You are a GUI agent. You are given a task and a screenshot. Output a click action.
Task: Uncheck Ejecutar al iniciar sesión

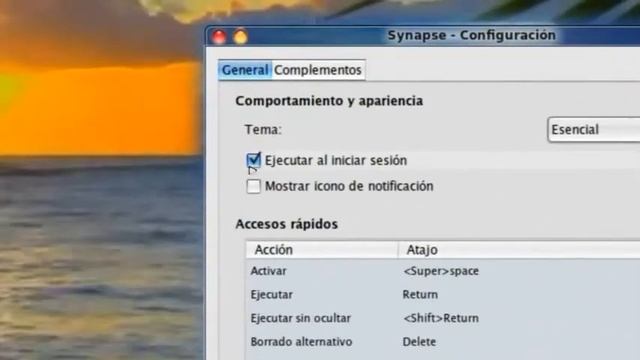[x=253, y=160]
